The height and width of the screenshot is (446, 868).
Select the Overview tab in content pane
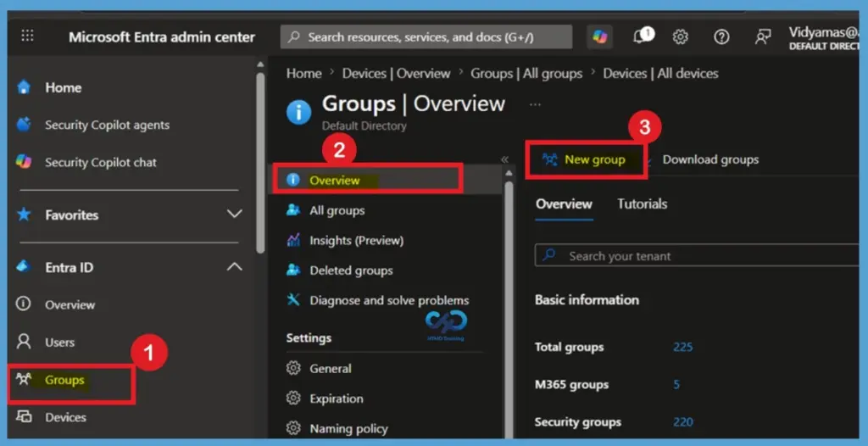click(x=564, y=203)
